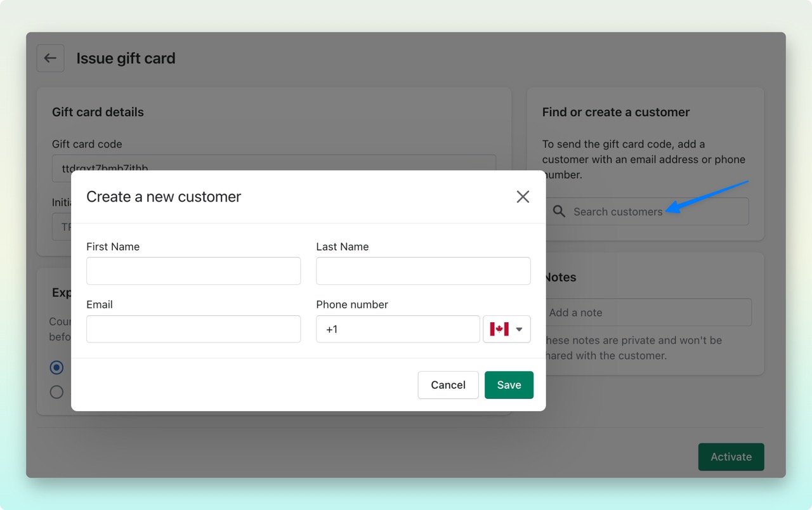Select the top expiration radio option
Image resolution: width=812 pixels, height=510 pixels.
click(x=56, y=367)
